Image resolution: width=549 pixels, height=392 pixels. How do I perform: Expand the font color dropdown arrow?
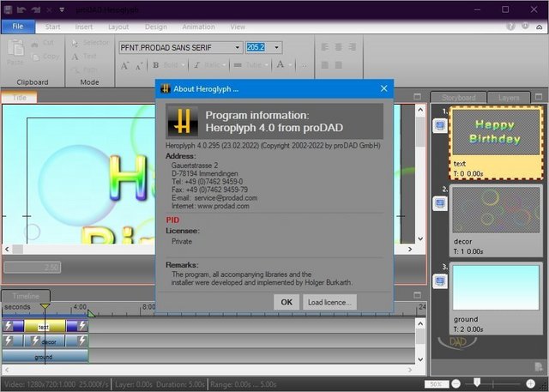pyautogui.click(x=290, y=65)
